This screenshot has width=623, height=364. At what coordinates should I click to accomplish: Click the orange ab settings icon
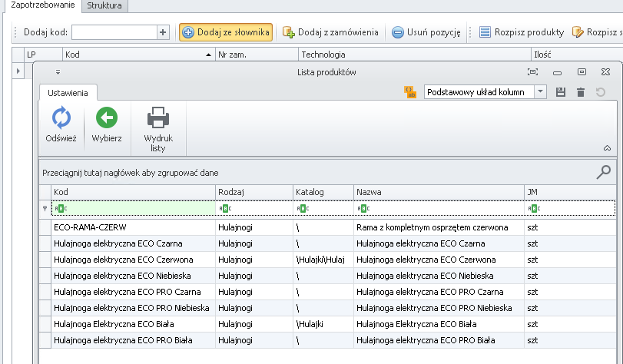[410, 92]
